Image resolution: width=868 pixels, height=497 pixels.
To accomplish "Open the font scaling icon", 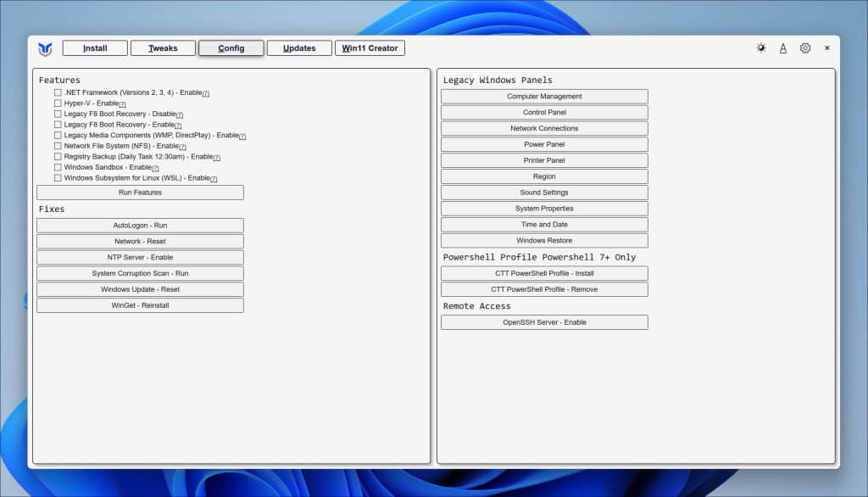I will point(782,48).
